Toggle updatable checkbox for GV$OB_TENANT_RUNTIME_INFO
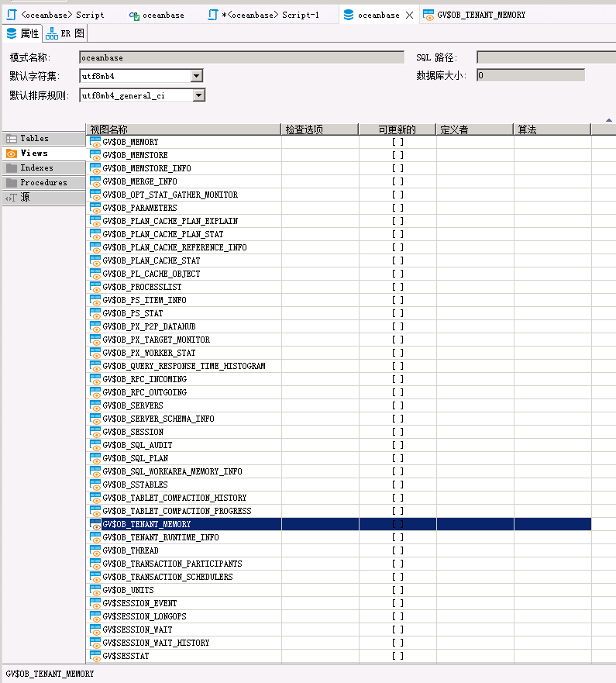This screenshot has width=616, height=683. [397, 537]
